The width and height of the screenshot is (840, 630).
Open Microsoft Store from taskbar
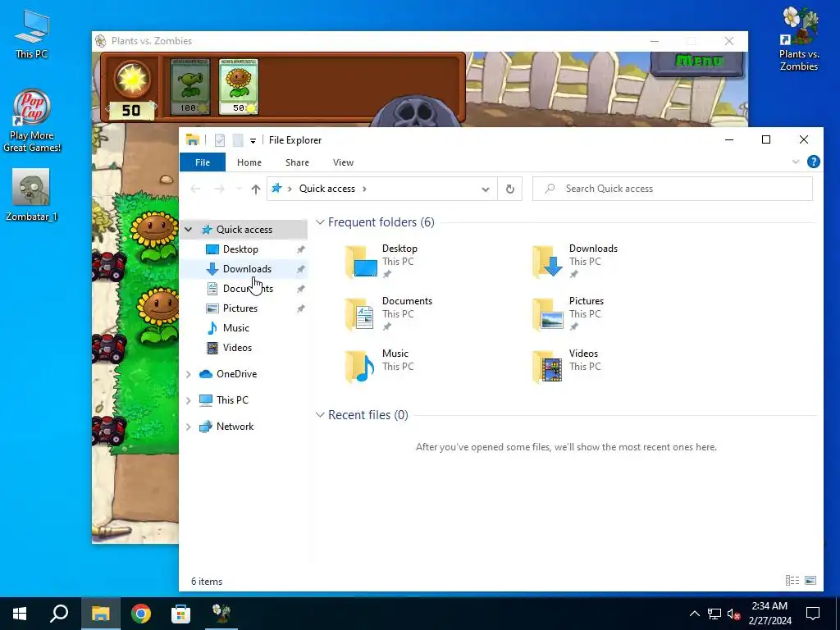[181, 614]
